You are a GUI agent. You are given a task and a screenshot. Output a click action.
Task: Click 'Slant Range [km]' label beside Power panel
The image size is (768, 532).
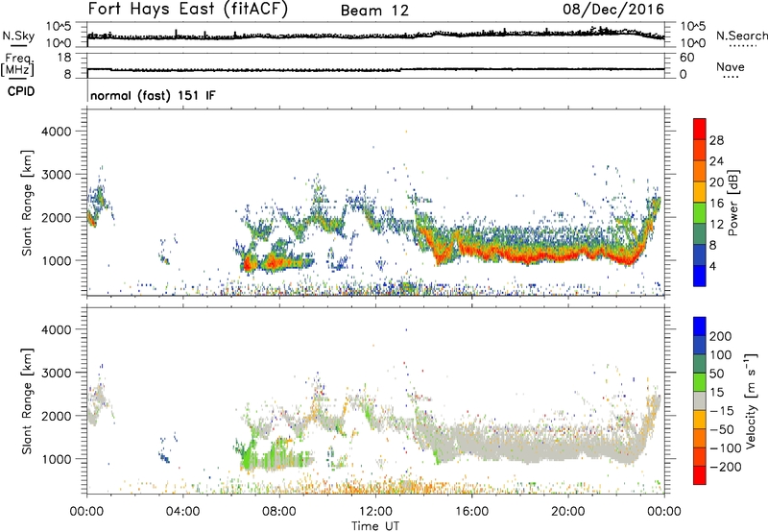[x=27, y=203]
